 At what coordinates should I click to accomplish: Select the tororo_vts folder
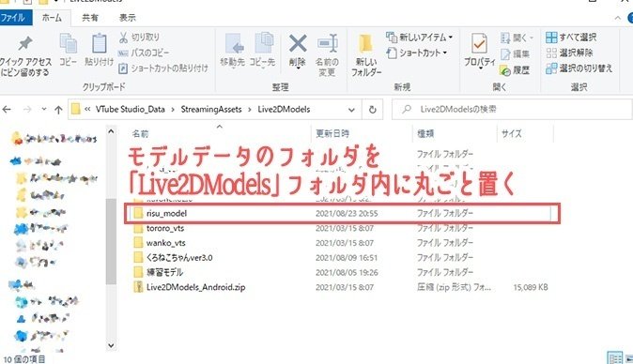165,228
